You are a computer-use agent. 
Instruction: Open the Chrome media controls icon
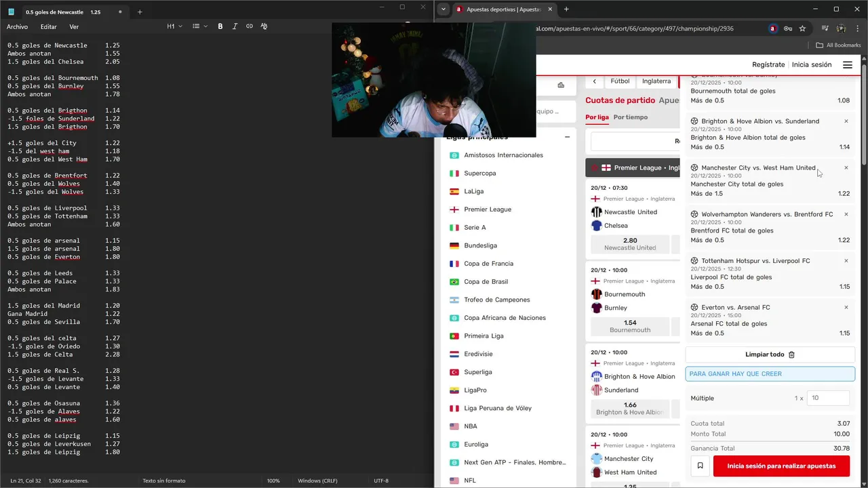[x=825, y=28]
